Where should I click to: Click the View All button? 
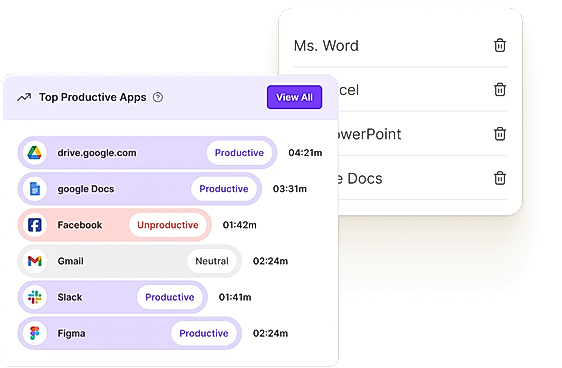point(294,97)
